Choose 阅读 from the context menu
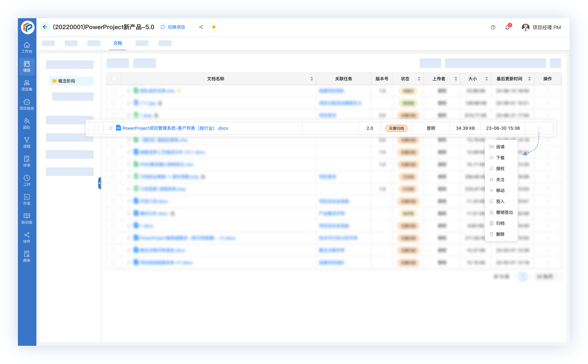 (501, 147)
